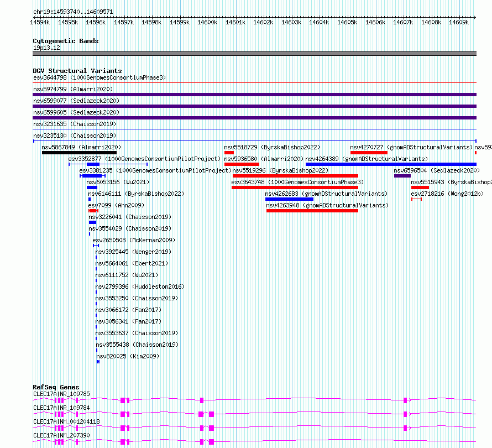Click the 14605k ruler position
Screen dimensions: 492x448
click(347, 22)
